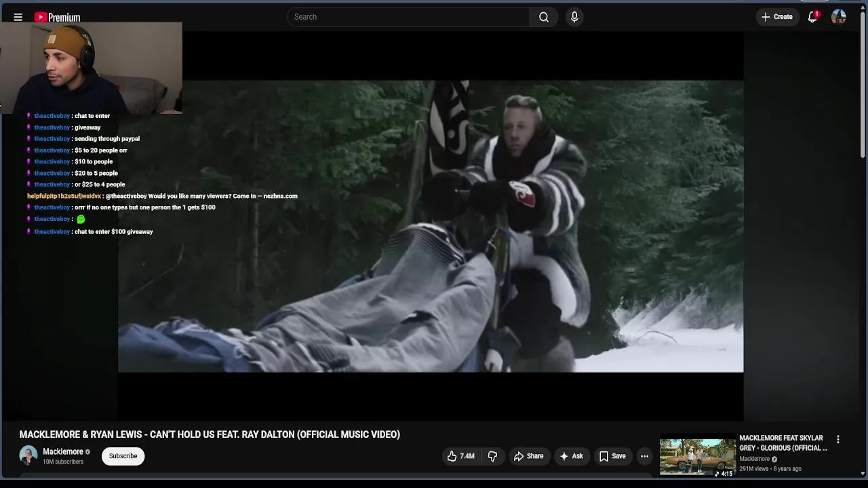The height and width of the screenshot is (488, 868).
Task: Open the Ask AI button
Action: [x=571, y=456]
